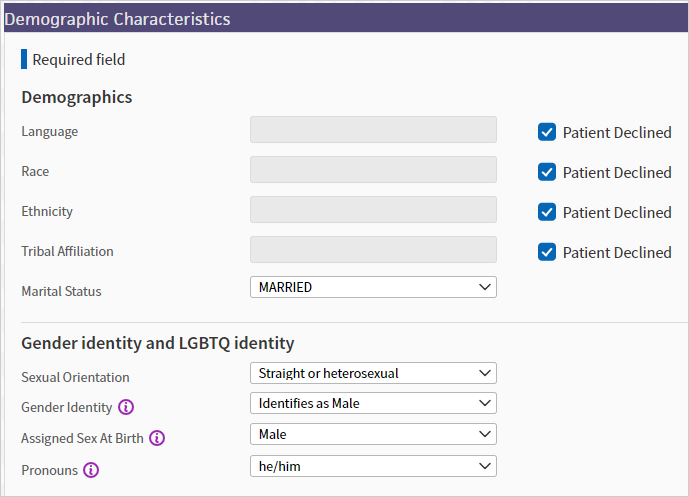Viewport: 689px width, 497px height.
Task: Click the Race input field
Action: pyautogui.click(x=372, y=170)
